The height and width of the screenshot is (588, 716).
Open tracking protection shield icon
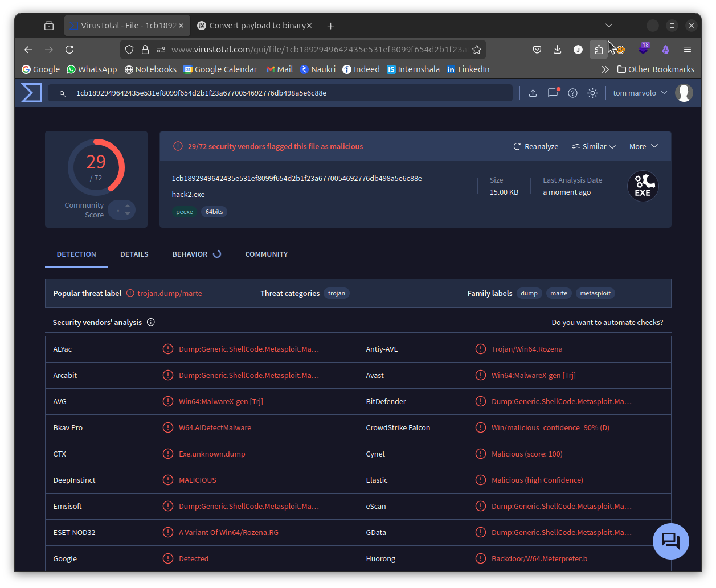click(x=129, y=50)
